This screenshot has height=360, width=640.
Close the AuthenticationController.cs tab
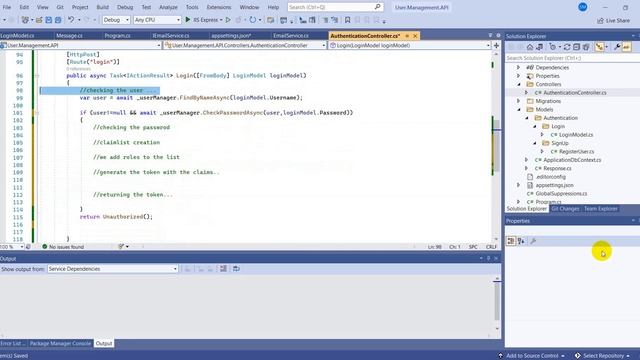pos(415,36)
